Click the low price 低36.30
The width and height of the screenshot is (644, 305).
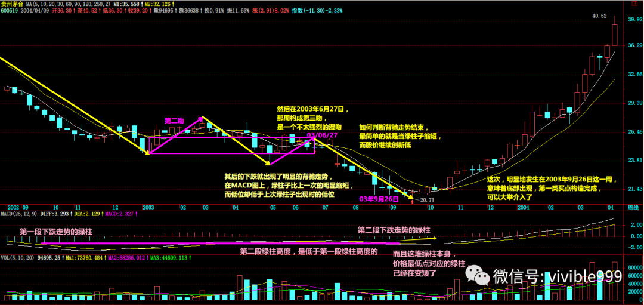click(113, 10)
